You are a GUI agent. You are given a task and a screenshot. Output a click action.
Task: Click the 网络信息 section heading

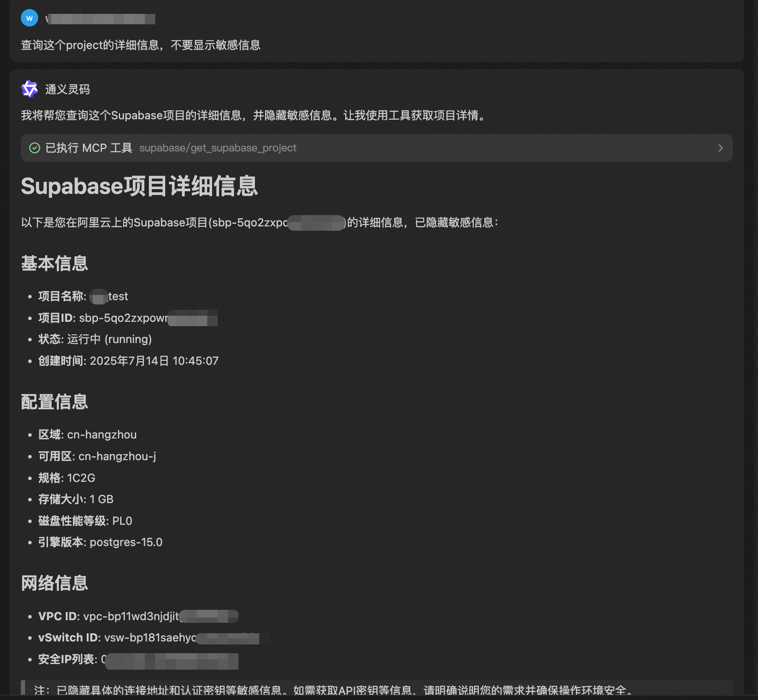[x=55, y=583]
